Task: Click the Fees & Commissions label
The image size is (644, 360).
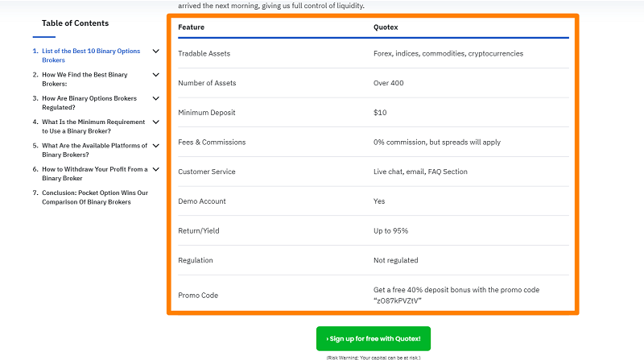Action: click(x=212, y=143)
